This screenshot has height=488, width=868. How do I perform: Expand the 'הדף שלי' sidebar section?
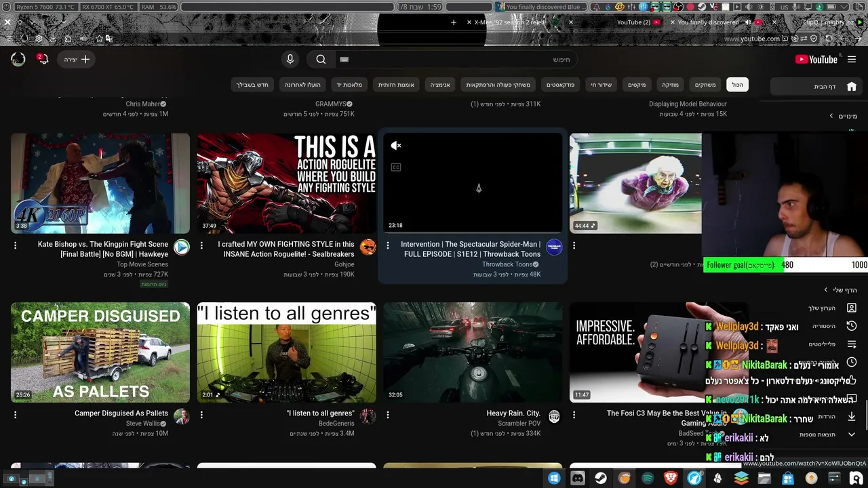[840, 290]
